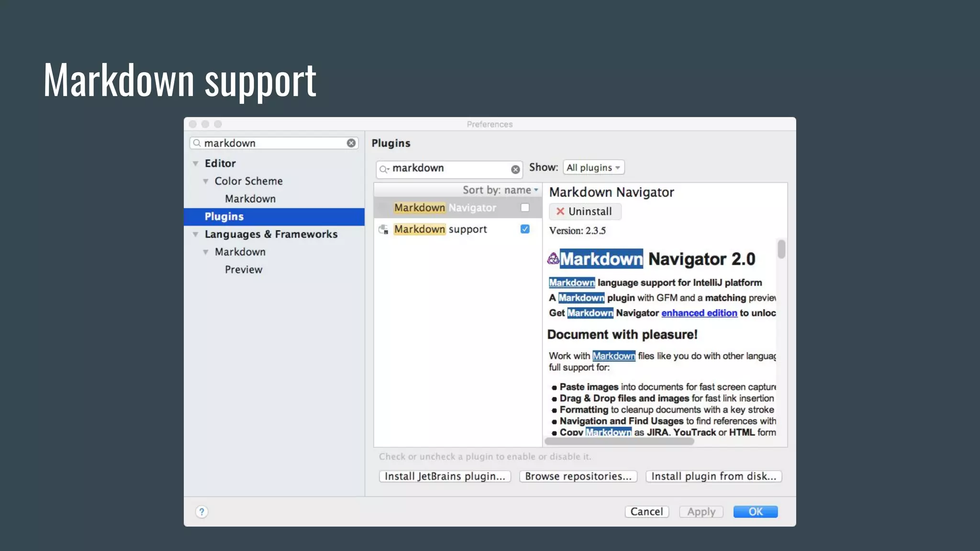Image resolution: width=980 pixels, height=551 pixels.
Task: Collapse the Markdown node under Languages
Action: tap(206, 252)
